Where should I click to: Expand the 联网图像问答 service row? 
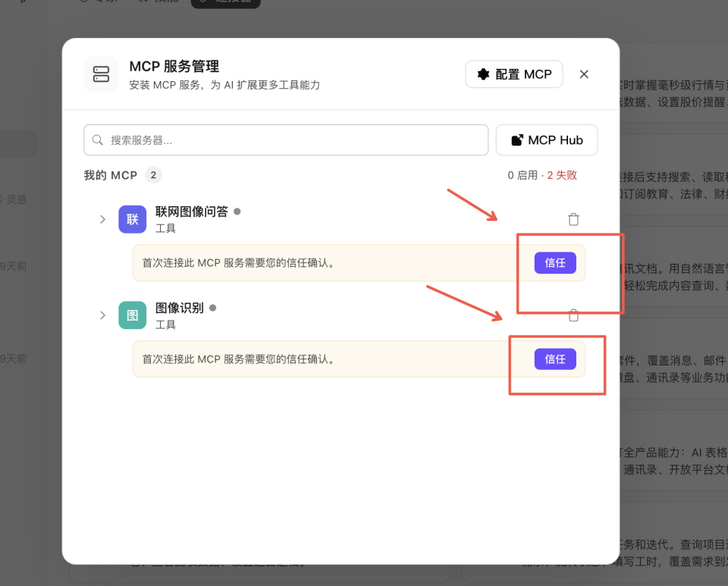click(102, 219)
